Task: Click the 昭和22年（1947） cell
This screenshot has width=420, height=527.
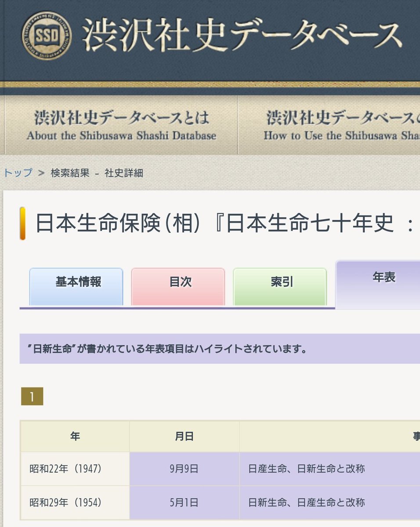Action: (x=75, y=469)
